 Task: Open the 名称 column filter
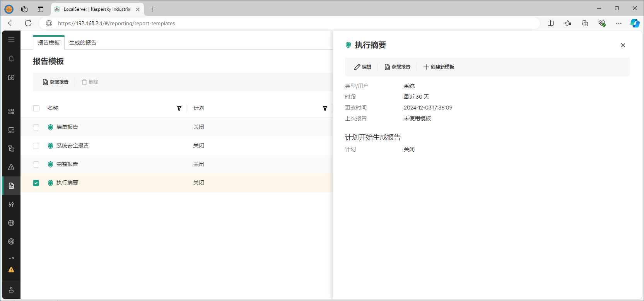coord(179,108)
